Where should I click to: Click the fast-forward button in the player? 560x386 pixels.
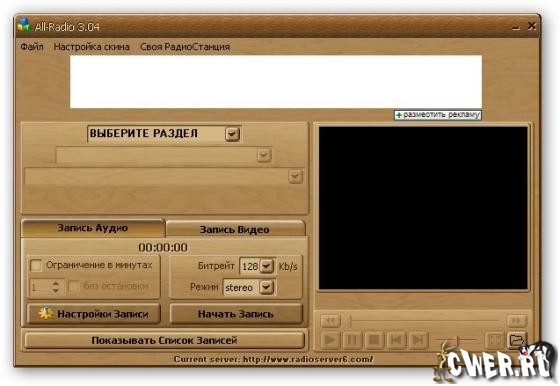(x=516, y=321)
